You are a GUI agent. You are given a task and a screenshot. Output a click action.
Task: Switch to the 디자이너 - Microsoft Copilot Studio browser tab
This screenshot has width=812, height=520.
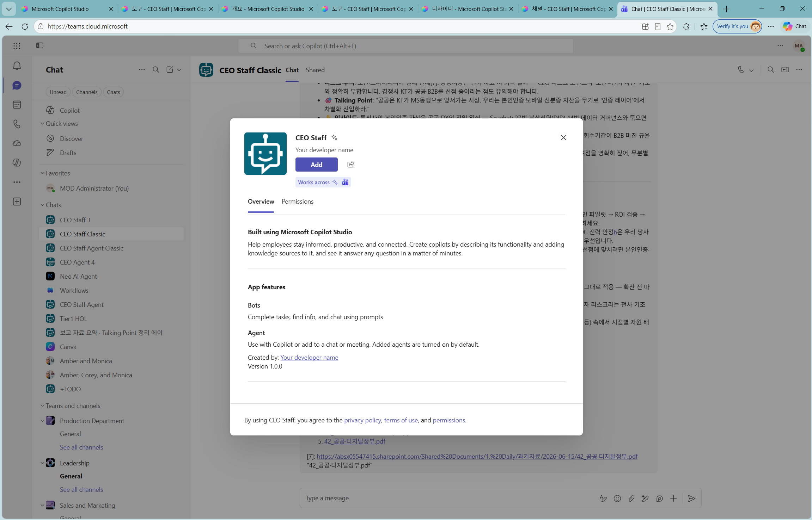click(x=468, y=9)
